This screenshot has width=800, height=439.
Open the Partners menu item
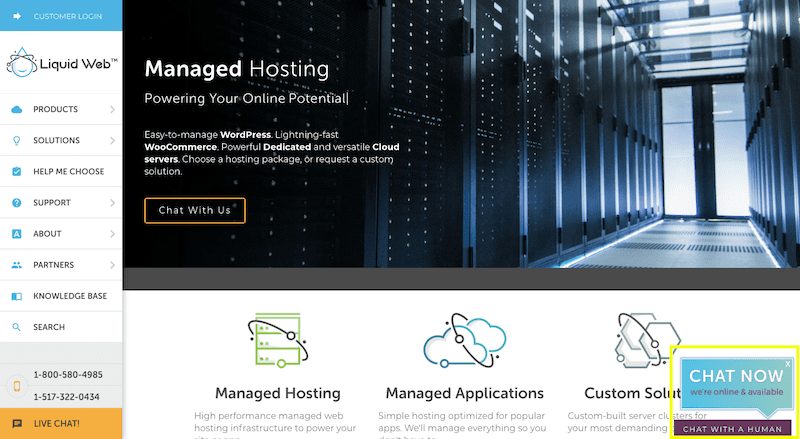point(61,265)
